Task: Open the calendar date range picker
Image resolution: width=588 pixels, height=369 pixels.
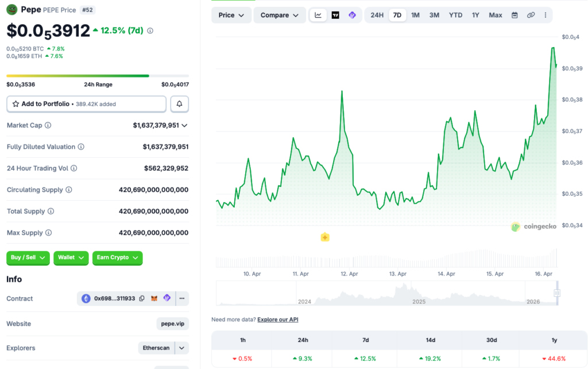Action: pyautogui.click(x=514, y=15)
